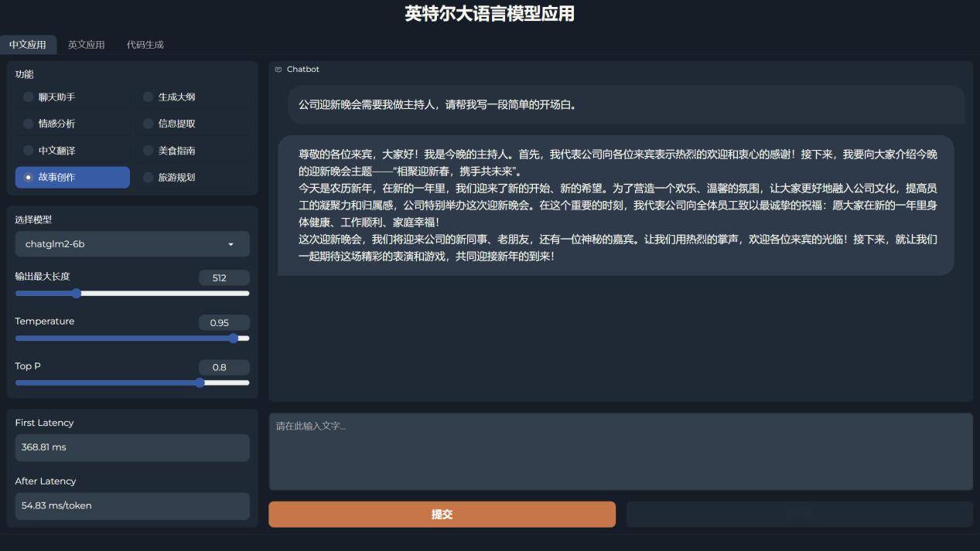Switch to the 英文应用 tab
The height and width of the screenshot is (551, 980).
point(86,45)
